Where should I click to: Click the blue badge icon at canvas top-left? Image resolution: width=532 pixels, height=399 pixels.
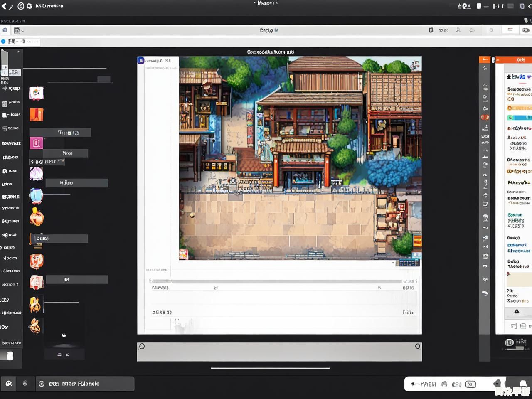141,61
